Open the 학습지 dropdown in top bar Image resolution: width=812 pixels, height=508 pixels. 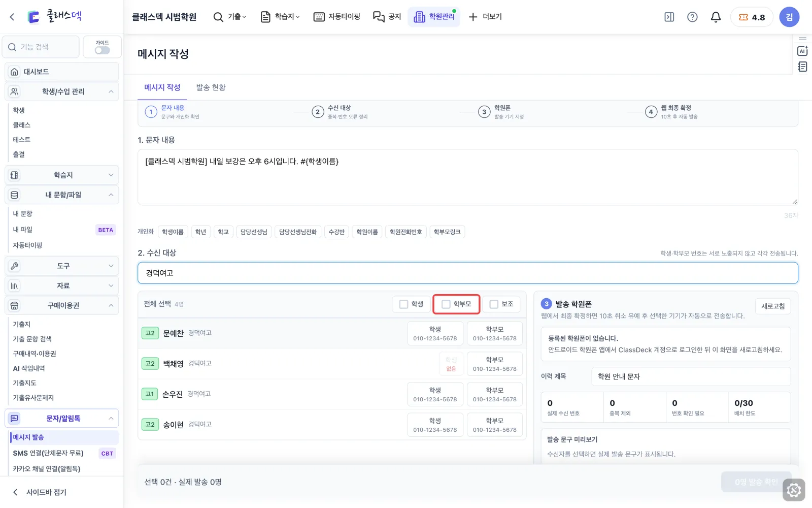point(280,17)
